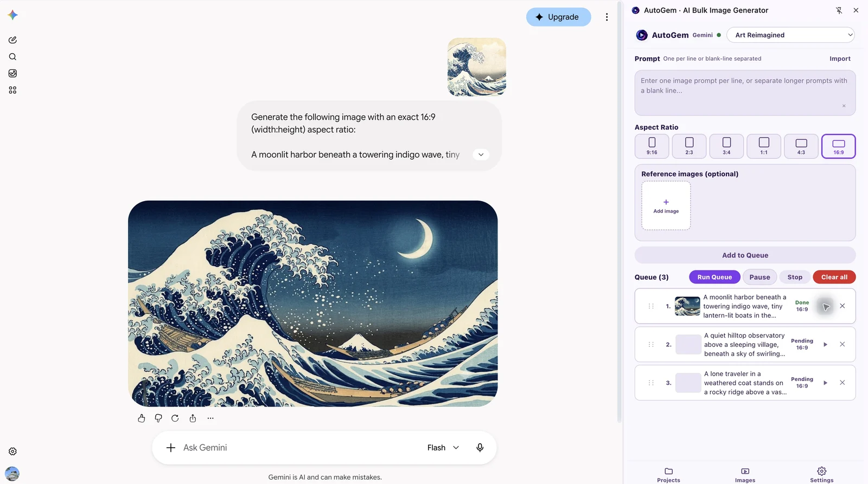The height and width of the screenshot is (484, 868).
Task: Stop the queue
Action: click(795, 278)
